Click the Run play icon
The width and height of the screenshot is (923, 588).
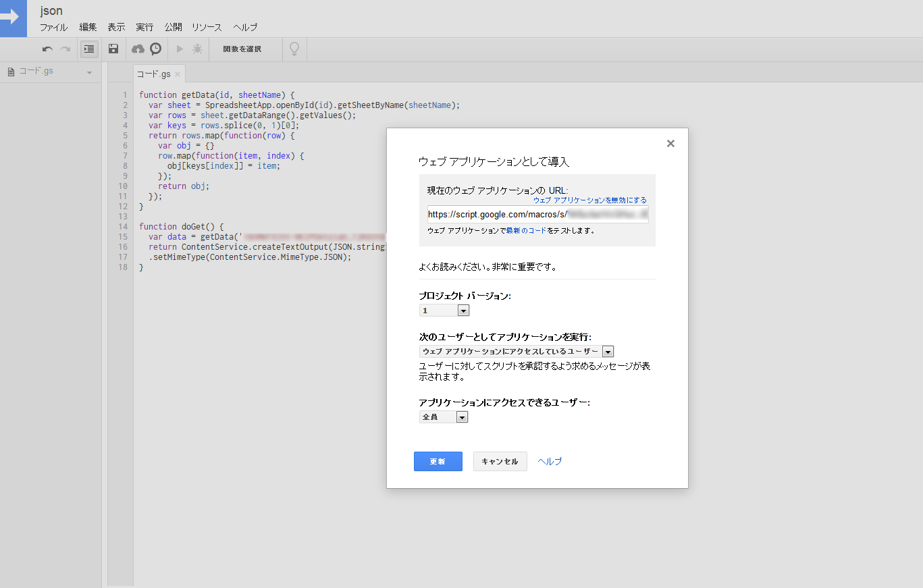(x=179, y=49)
